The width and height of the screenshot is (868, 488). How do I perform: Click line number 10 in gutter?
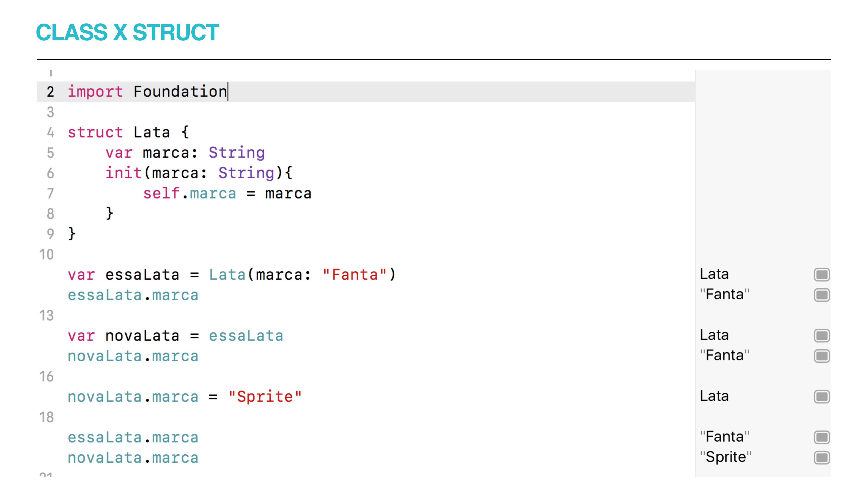[46, 254]
